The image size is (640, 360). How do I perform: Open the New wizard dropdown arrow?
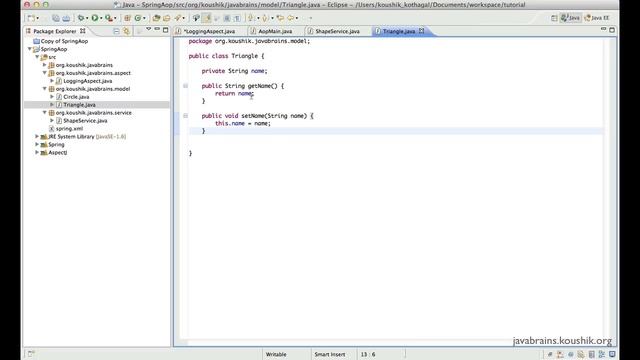click(38, 18)
